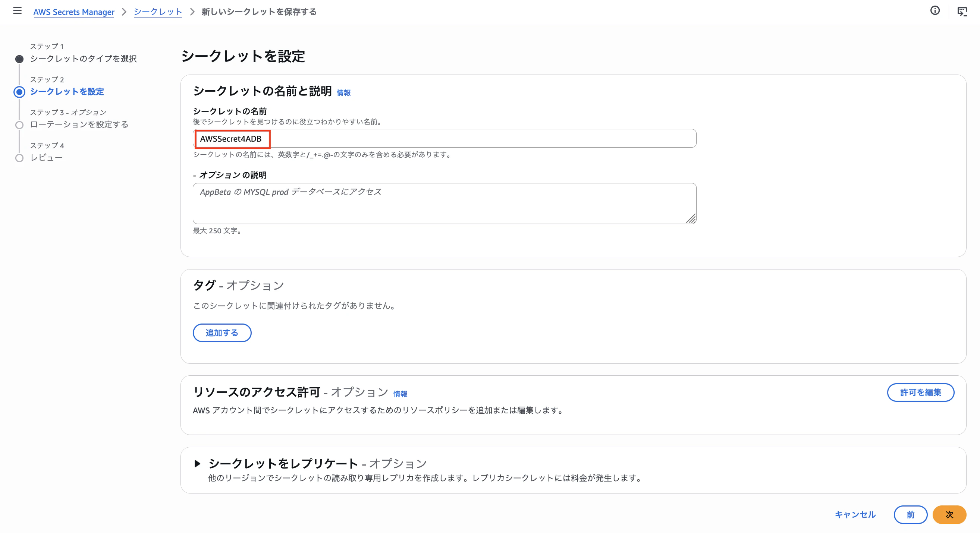
Task: Go to シークレット via breadcrumb
Action: (157, 12)
